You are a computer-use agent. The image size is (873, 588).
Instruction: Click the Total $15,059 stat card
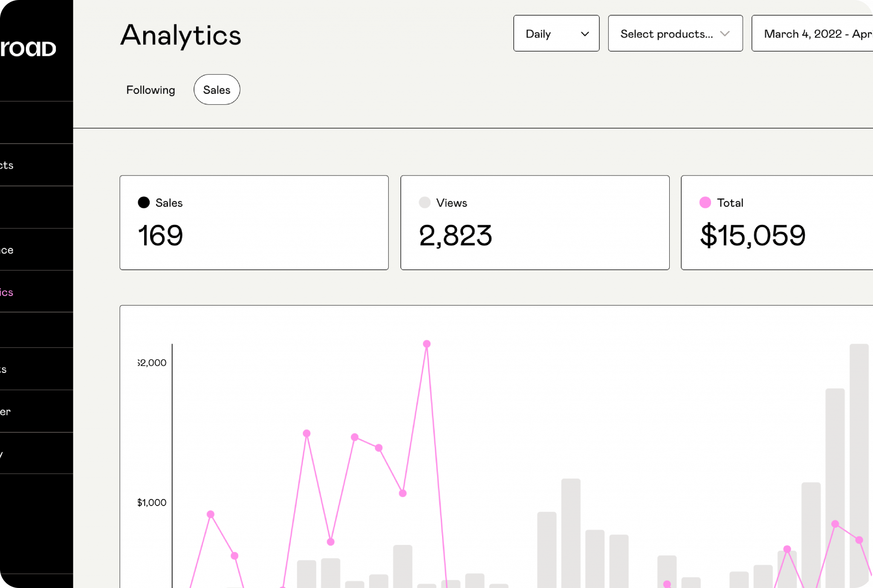pos(777,222)
